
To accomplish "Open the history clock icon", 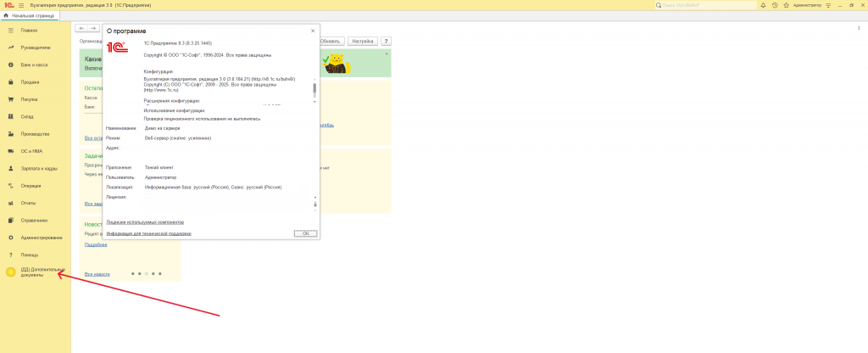I will (x=775, y=5).
